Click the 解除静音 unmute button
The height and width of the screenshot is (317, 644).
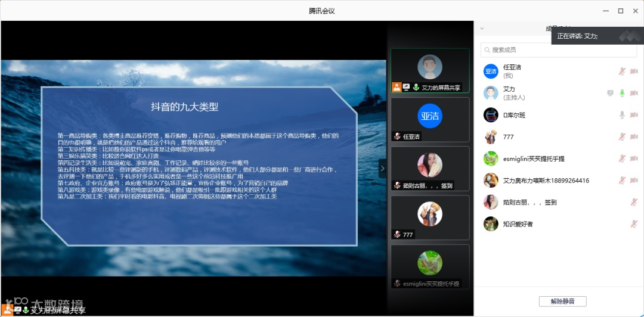point(563,302)
